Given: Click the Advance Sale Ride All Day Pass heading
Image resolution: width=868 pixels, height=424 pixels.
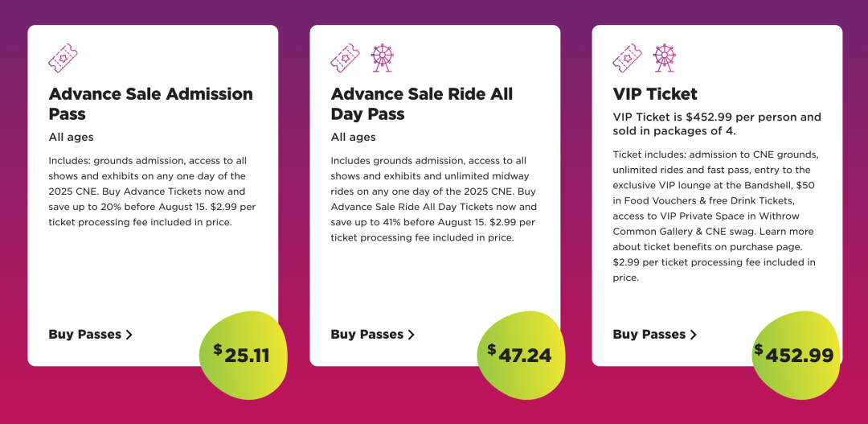Looking at the screenshot, I should [422, 104].
